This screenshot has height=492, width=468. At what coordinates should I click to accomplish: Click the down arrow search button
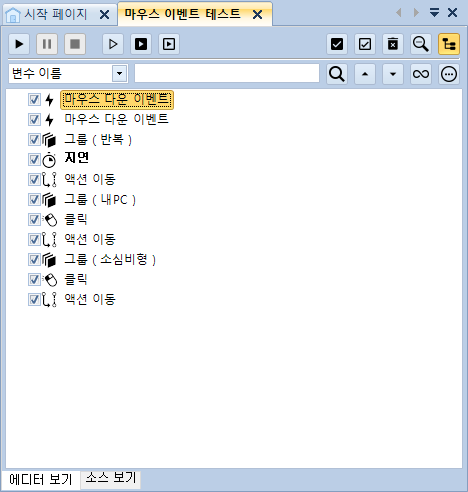pyautogui.click(x=393, y=74)
